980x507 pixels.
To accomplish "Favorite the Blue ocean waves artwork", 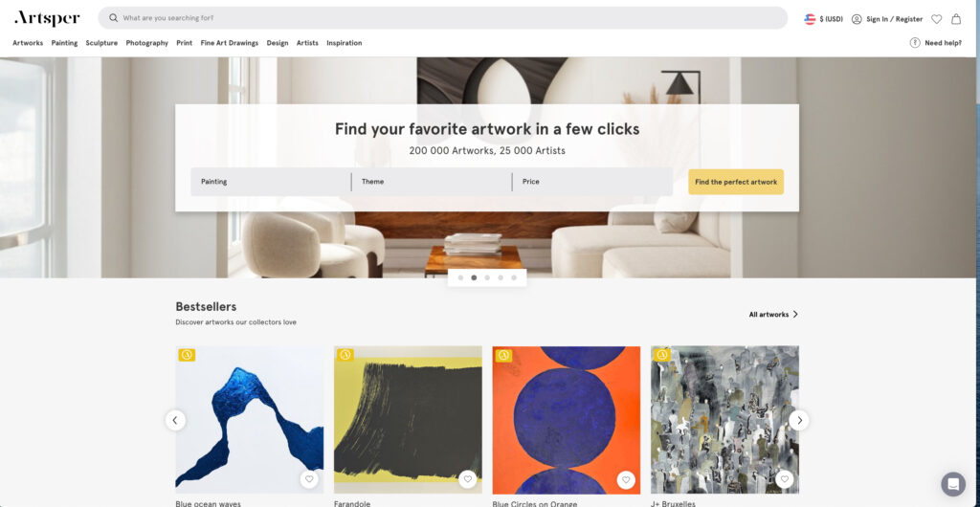I will [x=309, y=479].
